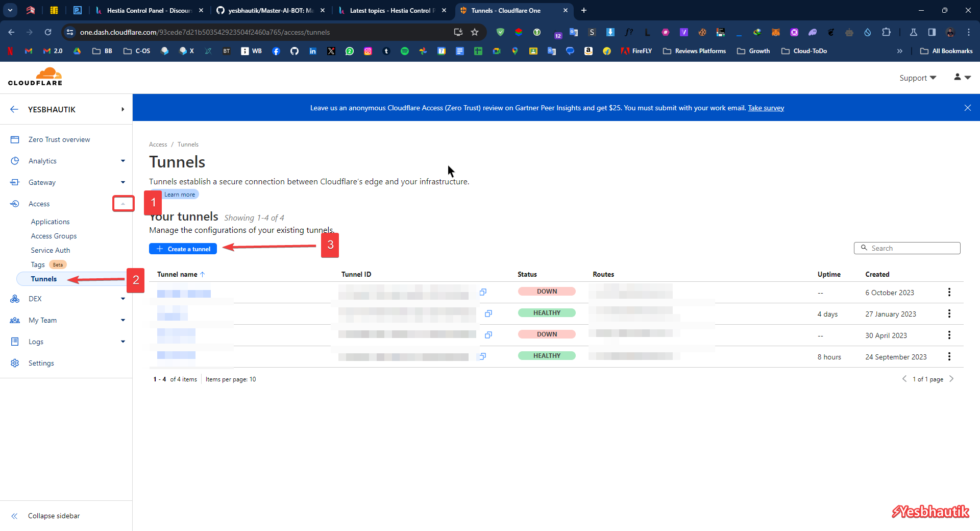Open actions menu for the 24 September 2023 tunnel
980x531 pixels.
click(x=949, y=356)
